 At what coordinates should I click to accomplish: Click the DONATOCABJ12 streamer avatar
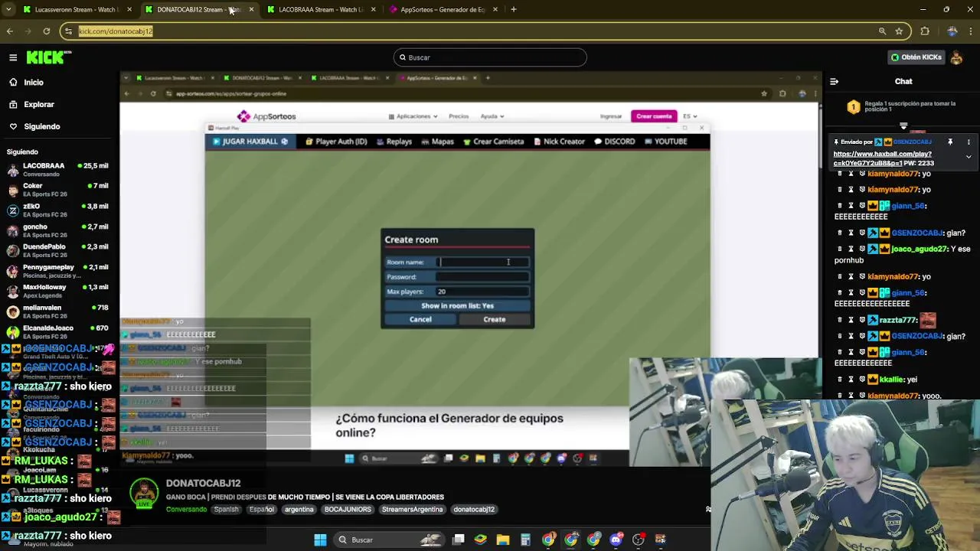tap(144, 494)
